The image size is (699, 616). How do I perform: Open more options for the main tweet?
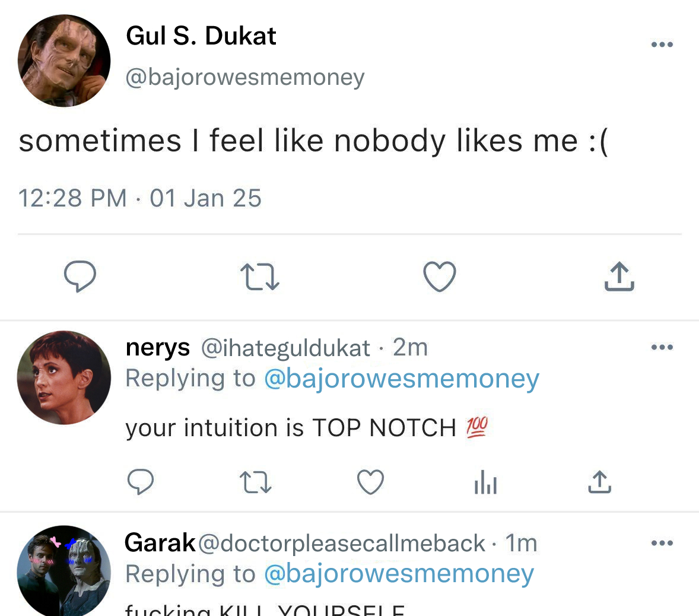[662, 45]
